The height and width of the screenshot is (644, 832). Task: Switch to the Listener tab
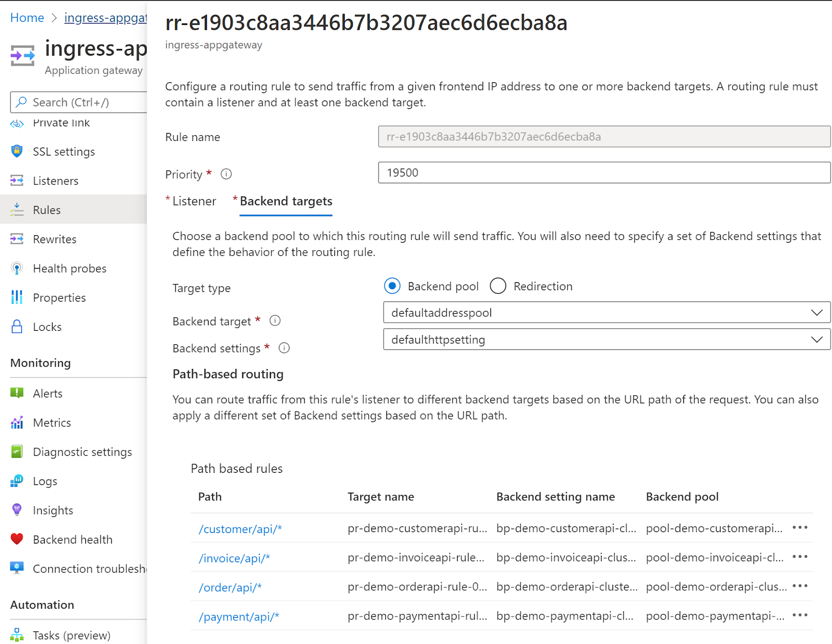(194, 201)
